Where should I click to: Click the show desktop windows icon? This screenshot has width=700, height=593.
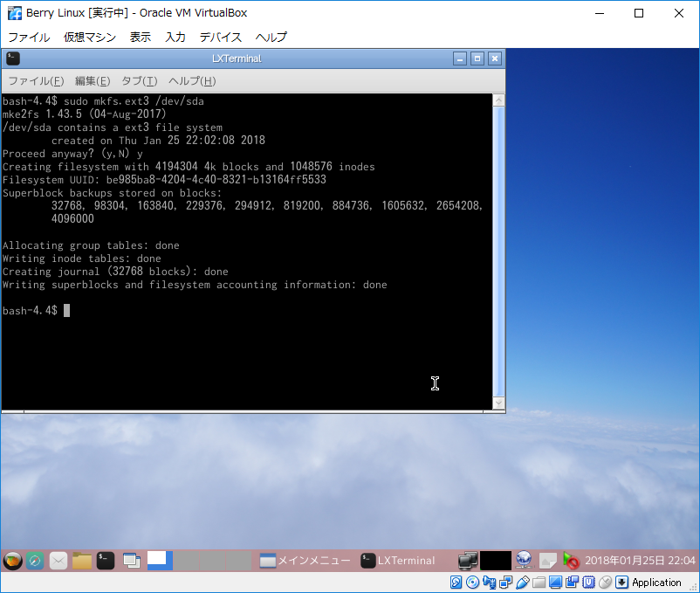coord(132,561)
